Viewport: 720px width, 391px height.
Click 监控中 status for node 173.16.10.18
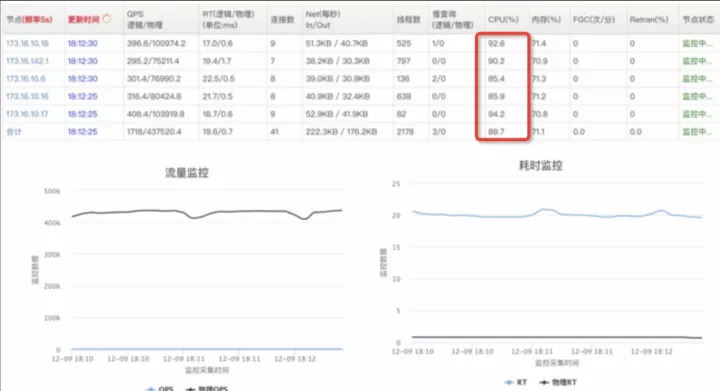[x=697, y=43]
